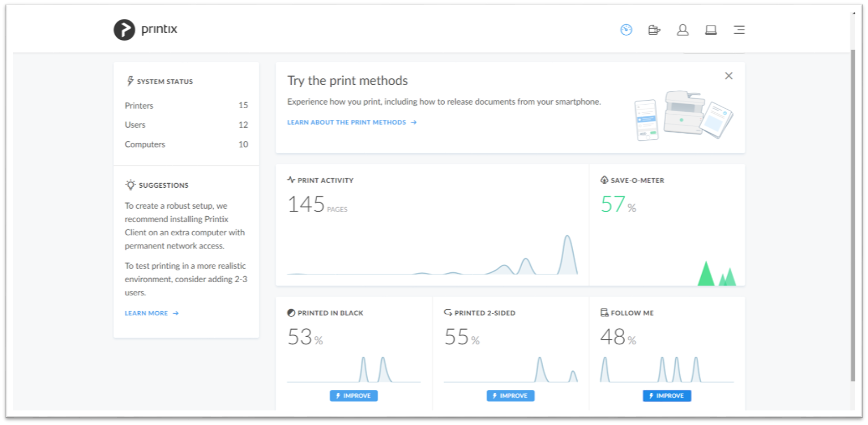Click the Computers count 10
Screen dimensions: 868x425
click(243, 144)
